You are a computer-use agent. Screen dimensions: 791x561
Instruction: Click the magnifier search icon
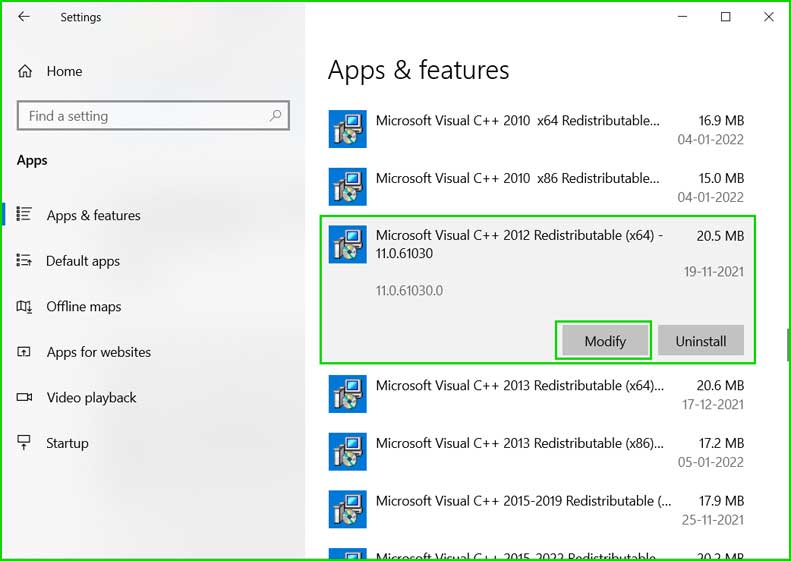(x=275, y=116)
